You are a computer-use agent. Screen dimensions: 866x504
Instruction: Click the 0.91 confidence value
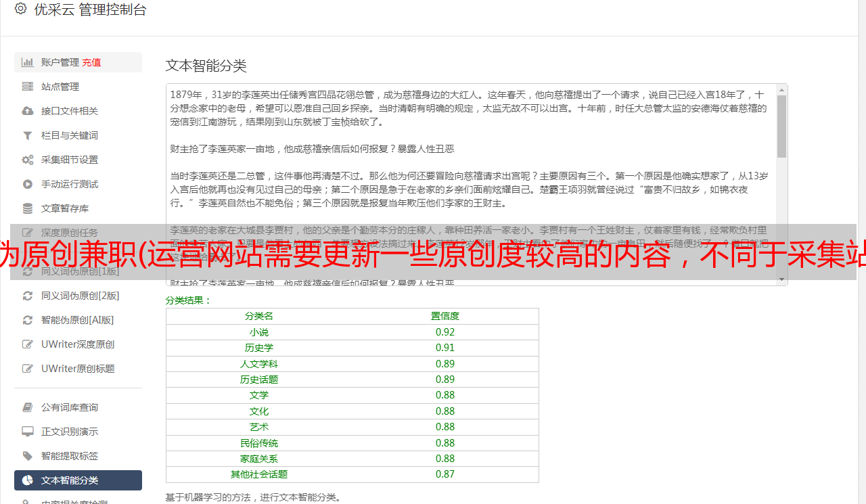tap(445, 348)
